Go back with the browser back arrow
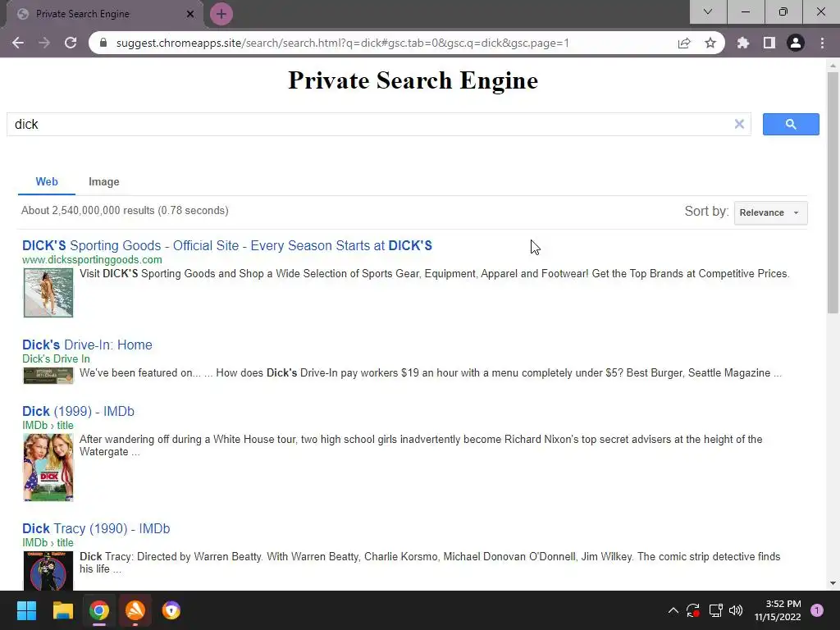This screenshot has height=630, width=840. [18, 43]
